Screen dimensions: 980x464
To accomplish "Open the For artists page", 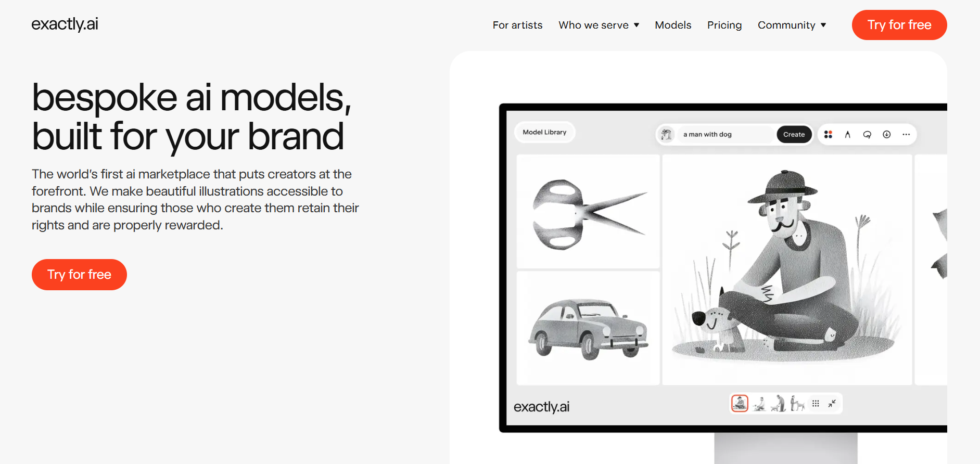I will point(517,25).
